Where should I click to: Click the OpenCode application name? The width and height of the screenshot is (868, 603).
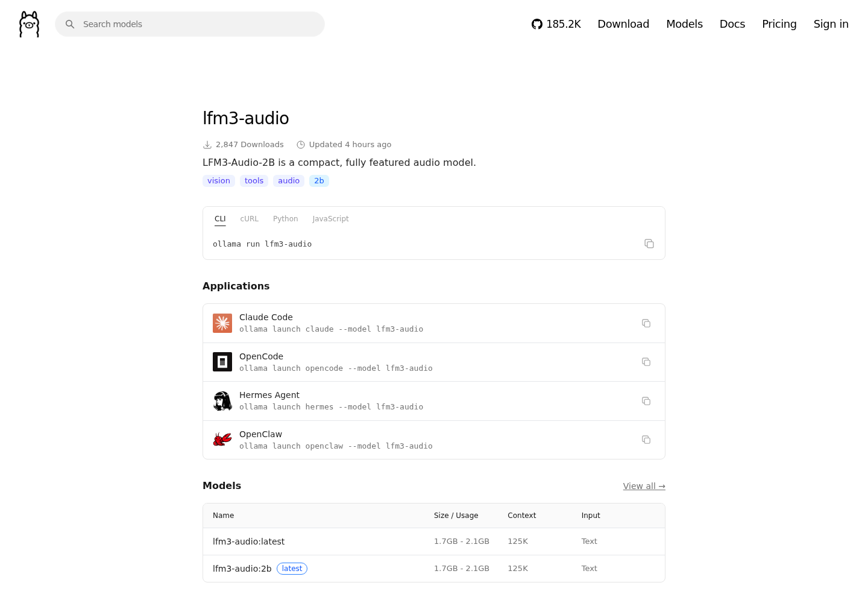262,356
